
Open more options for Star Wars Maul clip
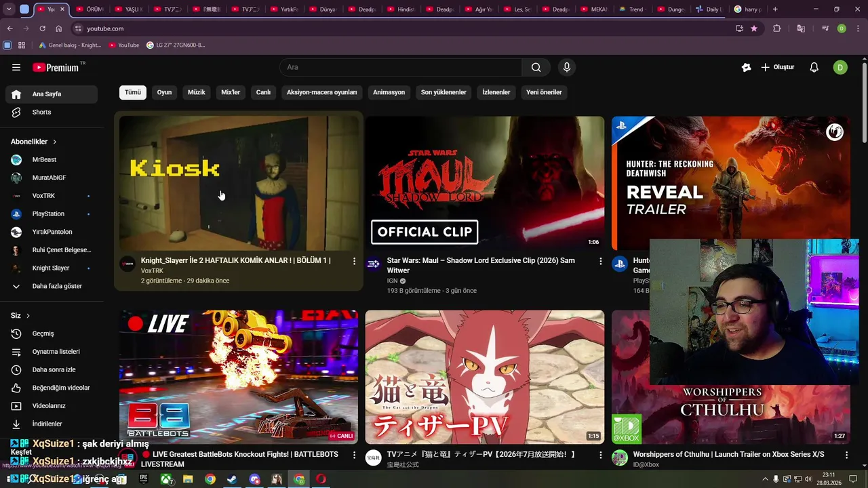point(600,261)
